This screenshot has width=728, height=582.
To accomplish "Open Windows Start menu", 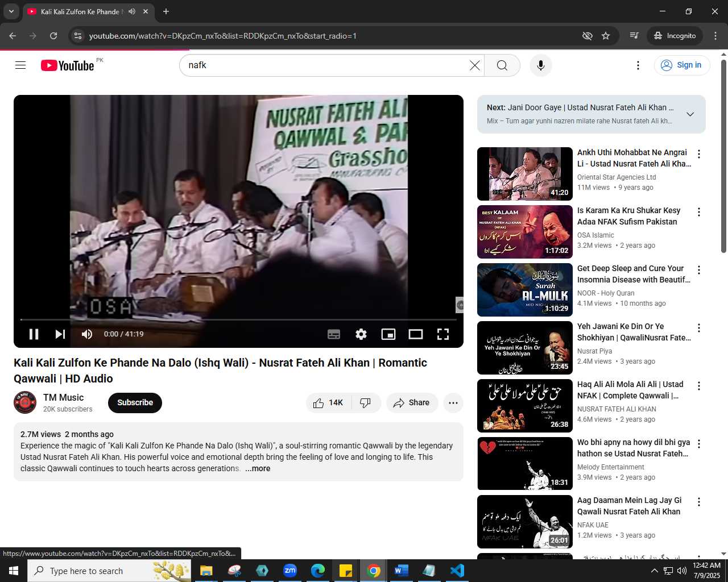I will pyautogui.click(x=14, y=571).
